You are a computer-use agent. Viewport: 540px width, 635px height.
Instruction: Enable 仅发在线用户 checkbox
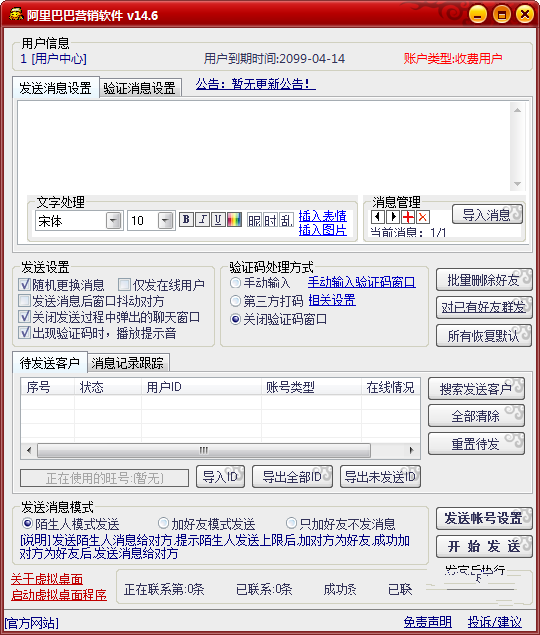(x=124, y=285)
